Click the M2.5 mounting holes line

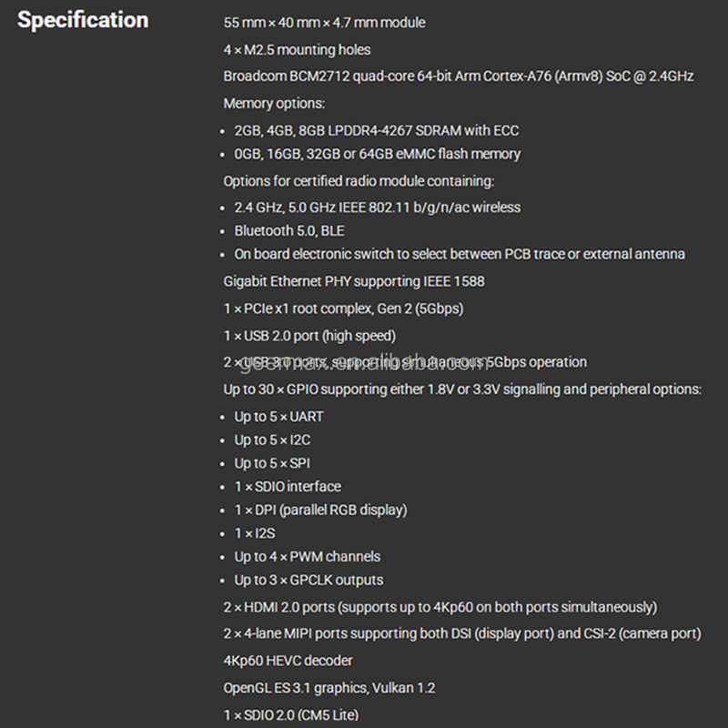tap(297, 49)
